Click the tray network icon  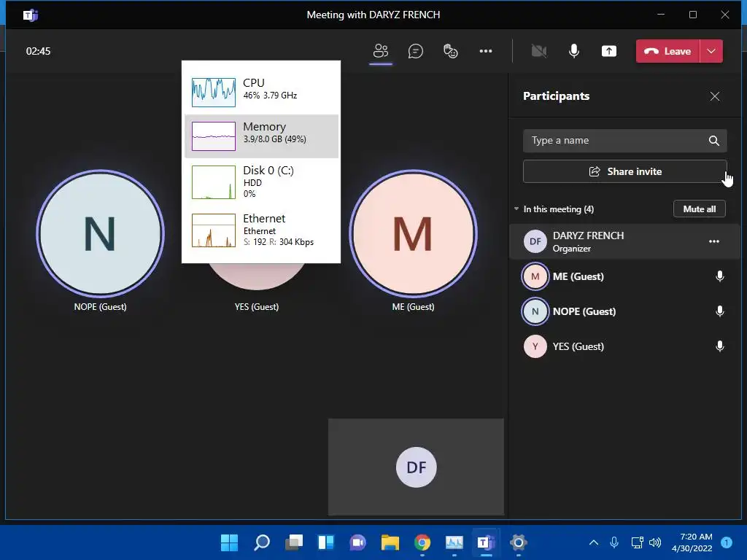[x=636, y=542]
